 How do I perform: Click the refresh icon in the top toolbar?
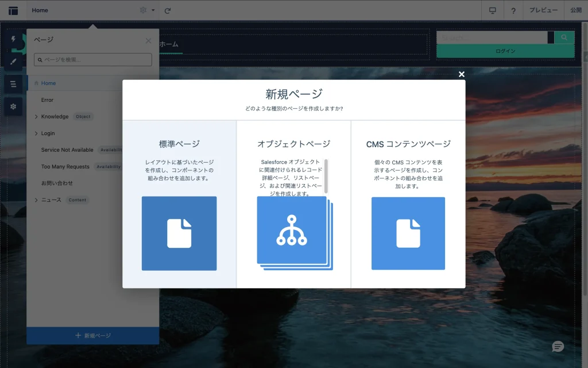pos(168,10)
